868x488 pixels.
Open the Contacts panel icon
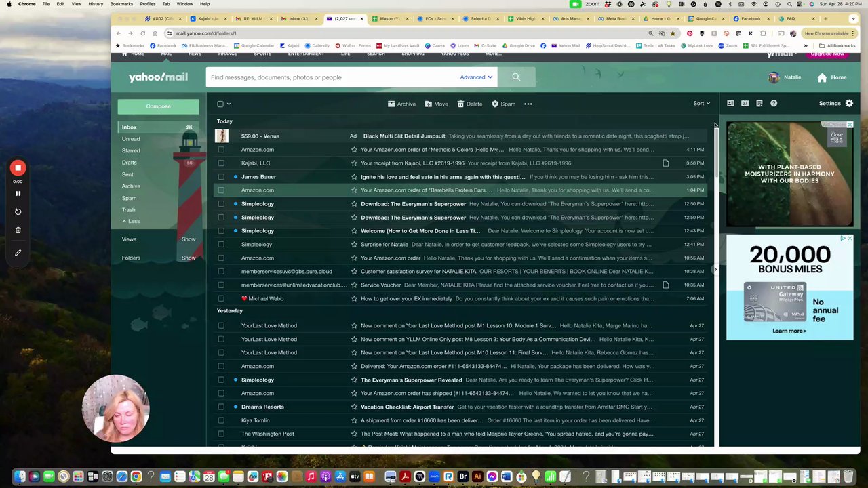tap(730, 103)
